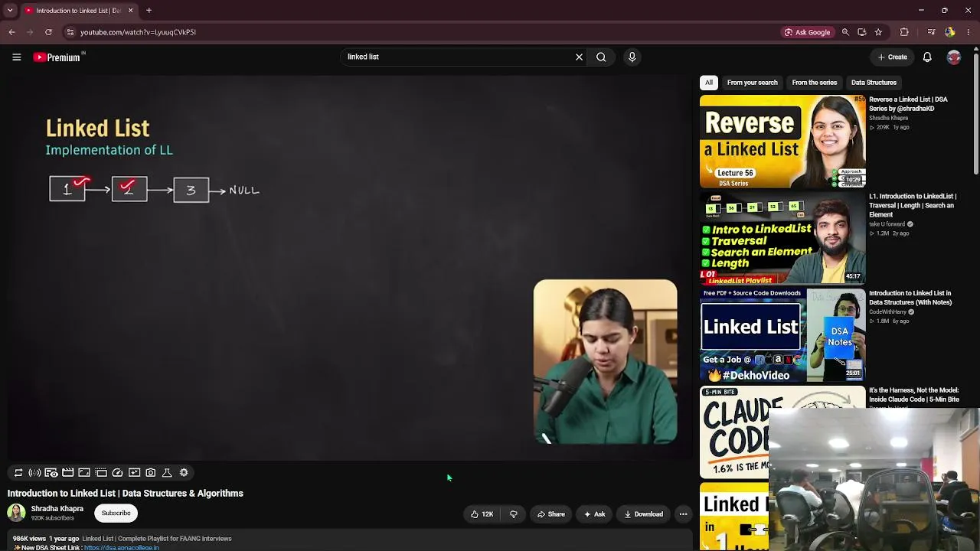Screen dimensions: 980x551
Task: Open the video filters sparkle icon
Action: 134,473
